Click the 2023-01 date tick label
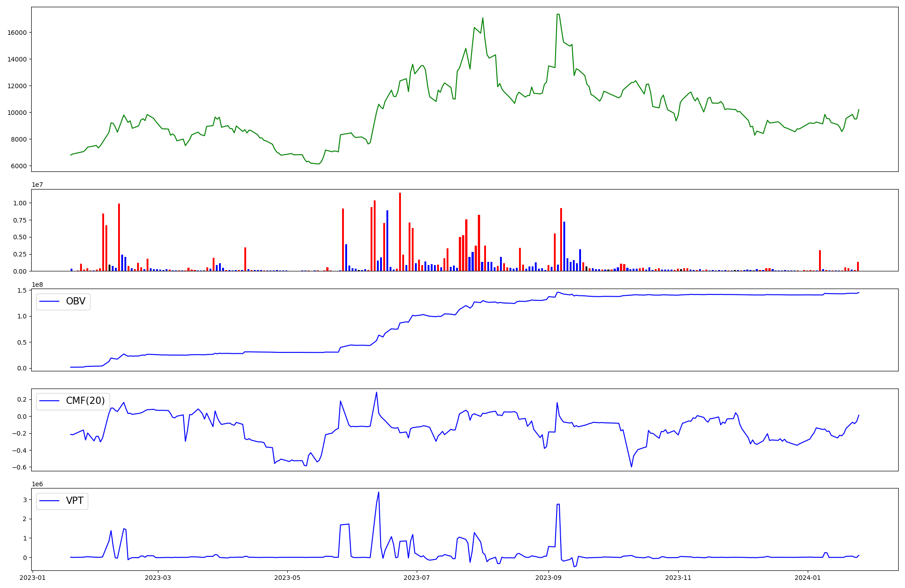The image size is (905, 588). pos(33,578)
